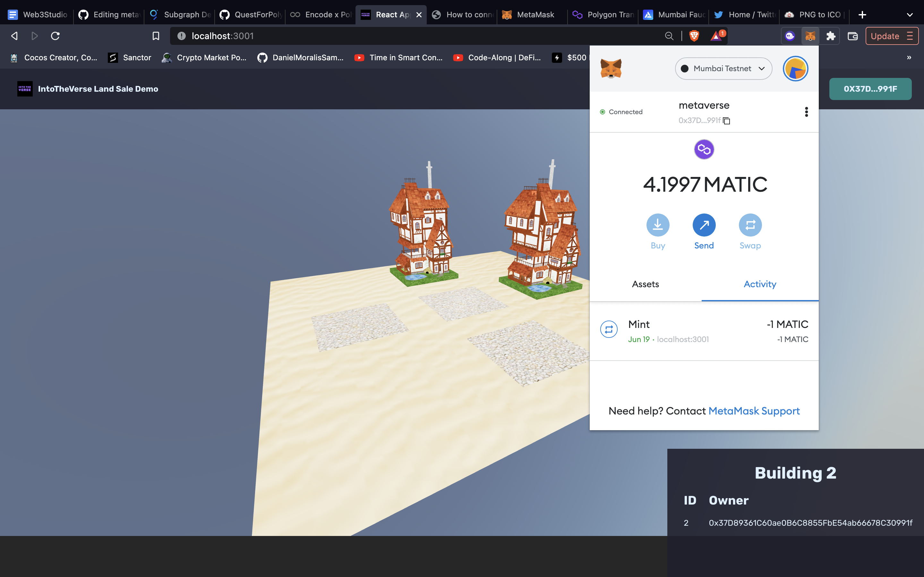Expand the tab search chevron at top right
Screen dimensions: 924x577
coord(910,14)
